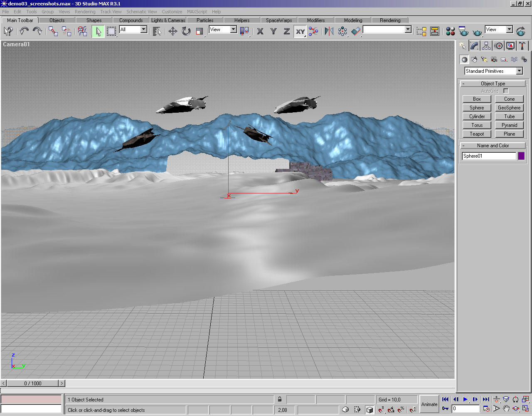
Task: Click the Teapot primitive button
Action: coord(477,134)
